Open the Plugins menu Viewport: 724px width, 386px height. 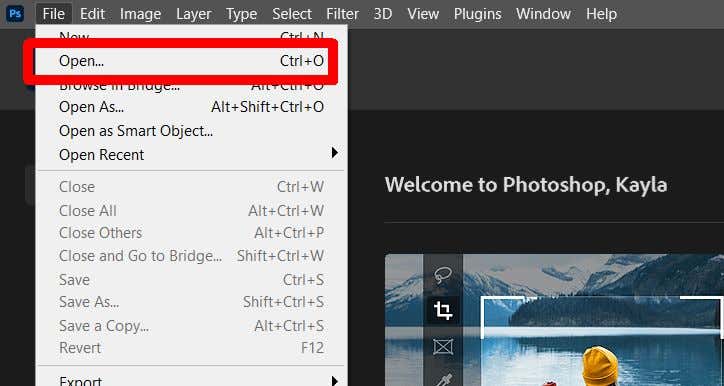477,14
